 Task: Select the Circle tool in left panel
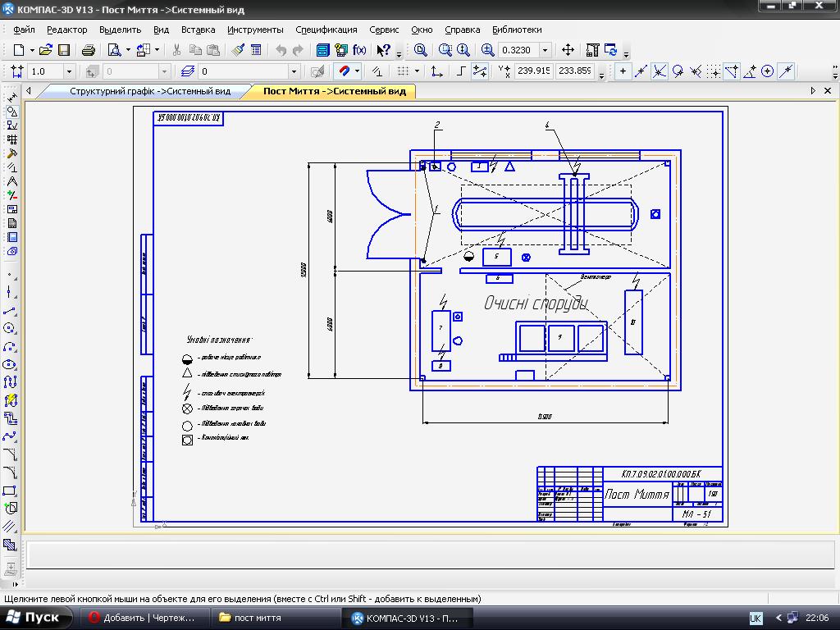(10, 328)
